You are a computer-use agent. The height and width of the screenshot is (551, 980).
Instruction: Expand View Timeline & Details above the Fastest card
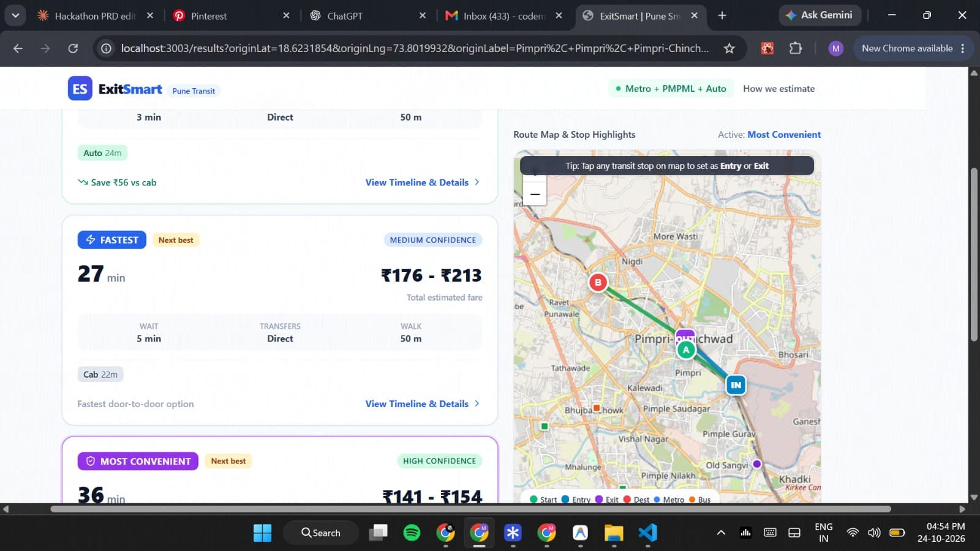coord(422,182)
